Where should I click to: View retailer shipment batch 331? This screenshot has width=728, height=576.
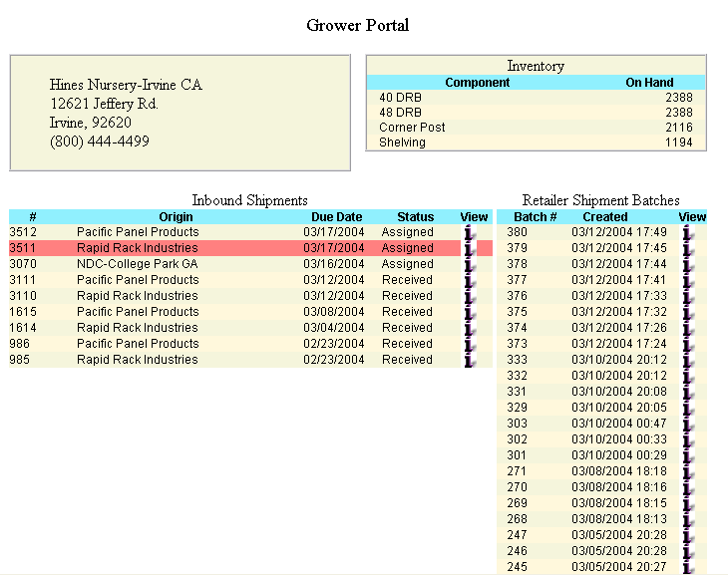[x=688, y=392]
